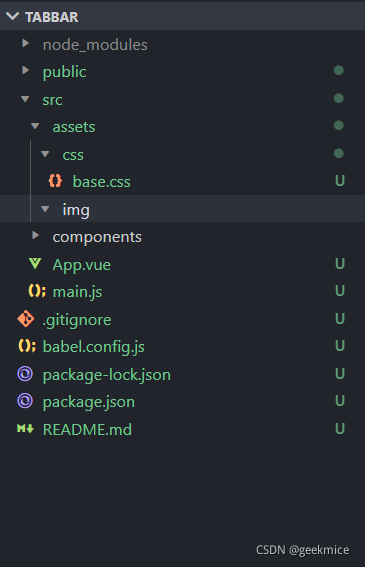Collapse the src folder arrow
This screenshot has height=567, width=365.
pos(25,99)
